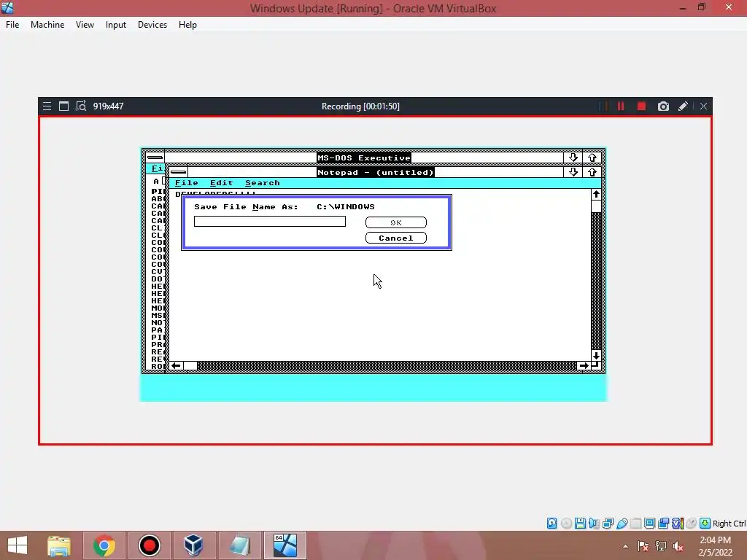Viewport: 747px width, 560px height.
Task: Click the Notepad vertical scroll thumb
Action: coord(596,206)
